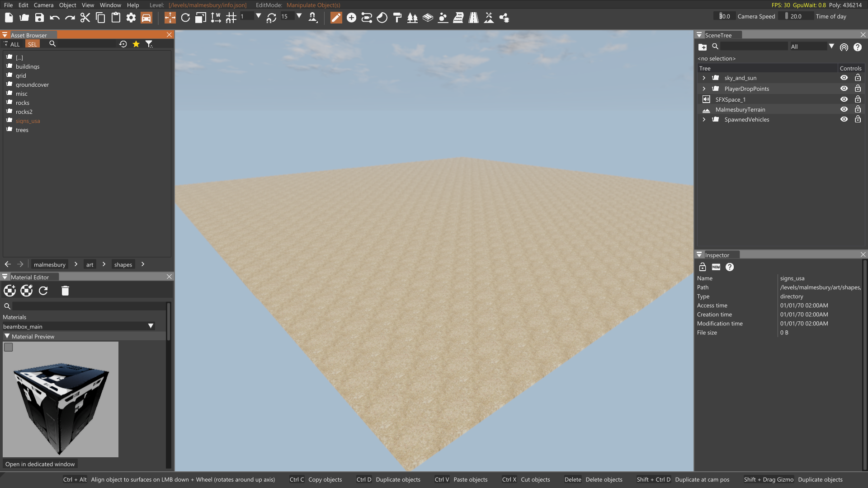Image resolution: width=868 pixels, height=488 pixels.
Task: Hide the MalmesburyTerrain object via eye icon
Action: coord(844,109)
